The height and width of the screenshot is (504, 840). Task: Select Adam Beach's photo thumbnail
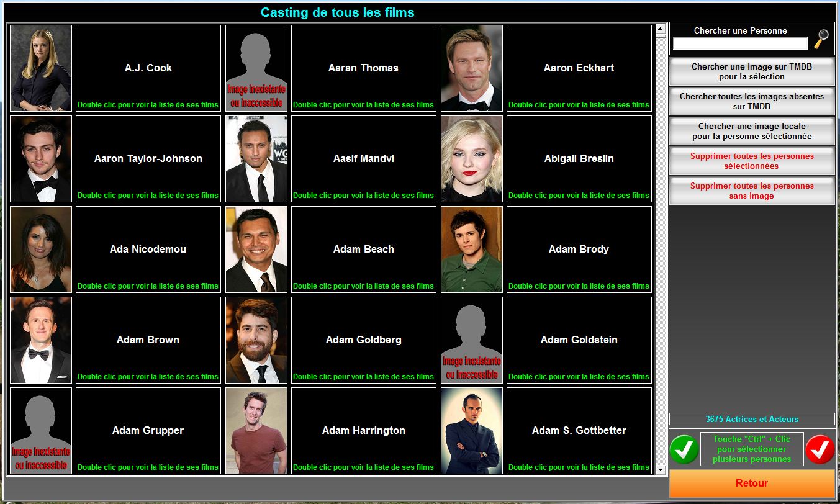point(256,250)
